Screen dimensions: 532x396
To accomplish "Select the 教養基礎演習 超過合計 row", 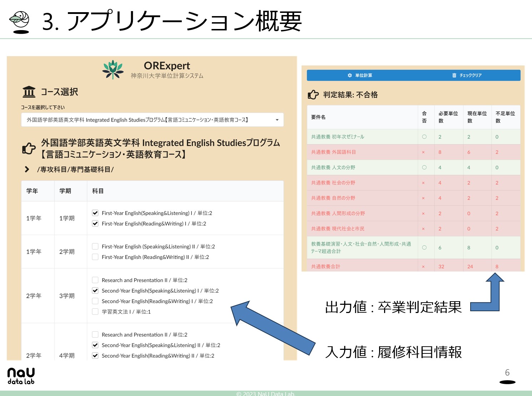I will point(413,248).
